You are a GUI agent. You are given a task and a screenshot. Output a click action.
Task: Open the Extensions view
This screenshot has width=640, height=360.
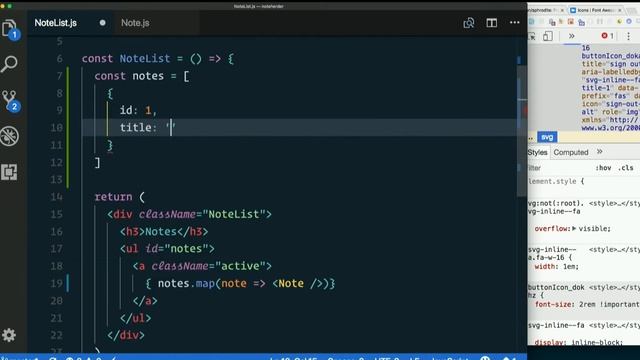9,172
